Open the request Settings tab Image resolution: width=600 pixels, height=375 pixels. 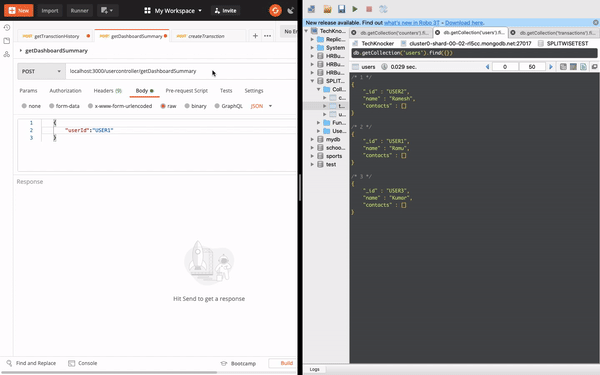point(254,91)
